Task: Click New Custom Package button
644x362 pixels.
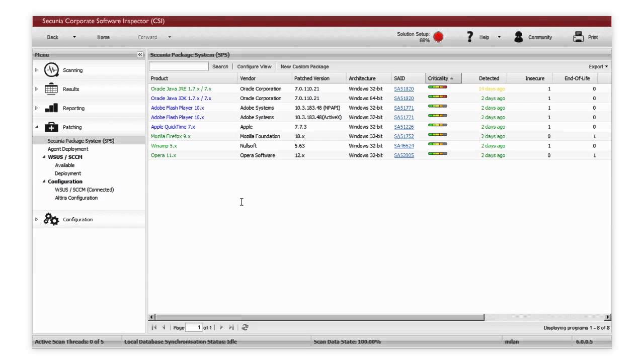Action: [x=305, y=66]
